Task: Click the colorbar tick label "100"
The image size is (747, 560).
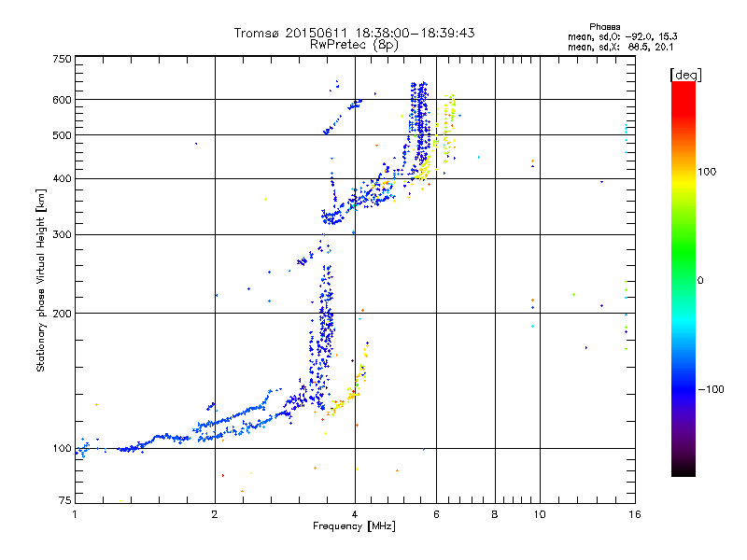Action: click(x=707, y=172)
